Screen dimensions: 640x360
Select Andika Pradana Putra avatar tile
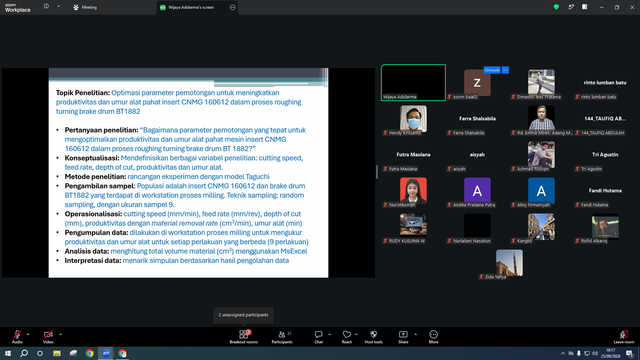pyautogui.click(x=477, y=191)
